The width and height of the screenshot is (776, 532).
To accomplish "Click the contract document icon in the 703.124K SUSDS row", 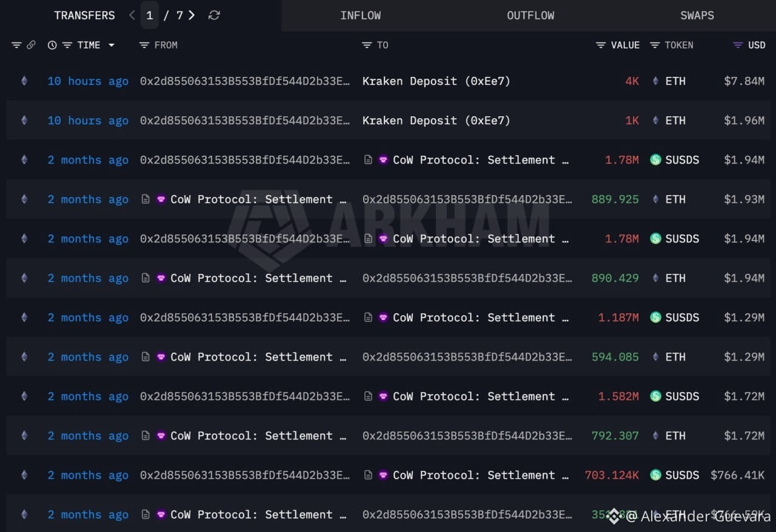I will pos(368,474).
